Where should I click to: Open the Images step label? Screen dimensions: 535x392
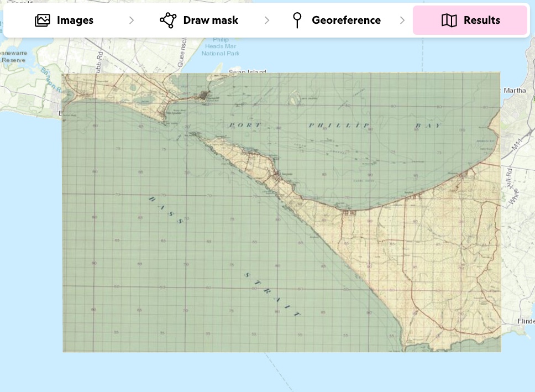coord(75,20)
